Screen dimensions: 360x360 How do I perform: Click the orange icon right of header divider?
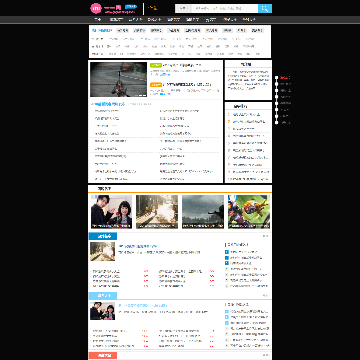[x=153, y=8]
